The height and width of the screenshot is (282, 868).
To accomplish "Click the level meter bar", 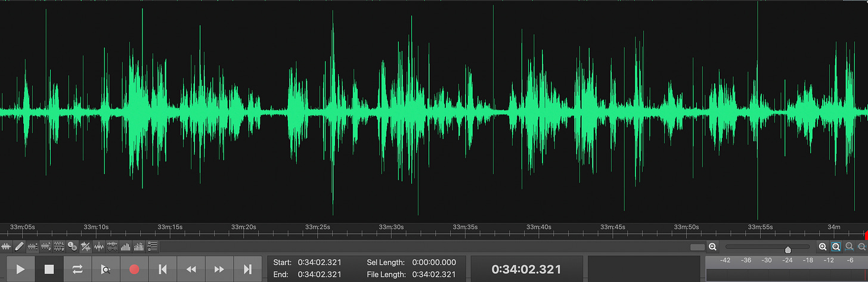I will coord(786,275).
